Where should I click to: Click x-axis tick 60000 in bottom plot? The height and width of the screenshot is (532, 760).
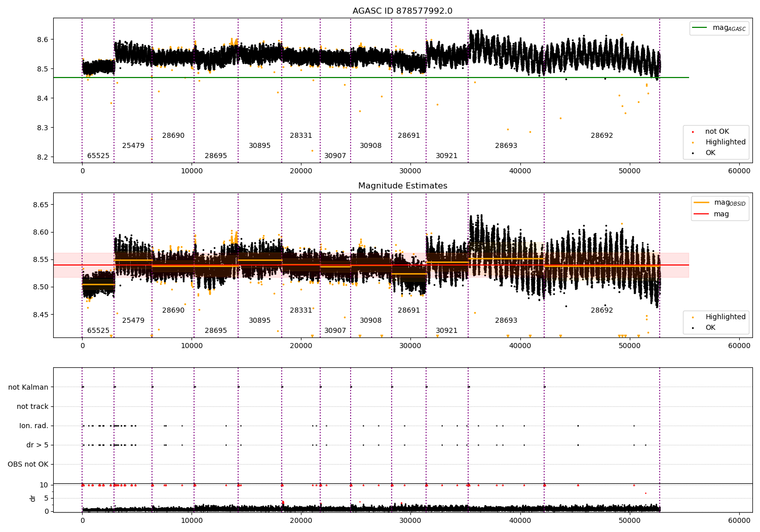(739, 520)
